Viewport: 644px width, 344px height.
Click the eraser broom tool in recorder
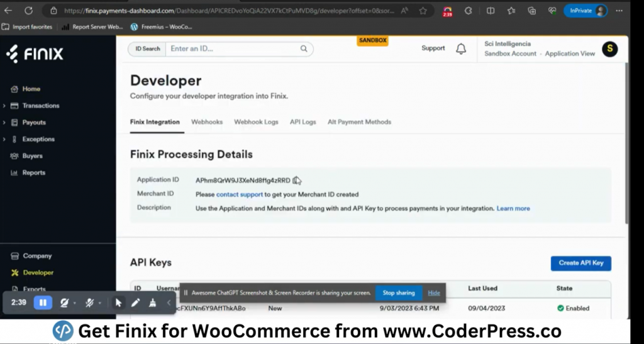coord(153,302)
